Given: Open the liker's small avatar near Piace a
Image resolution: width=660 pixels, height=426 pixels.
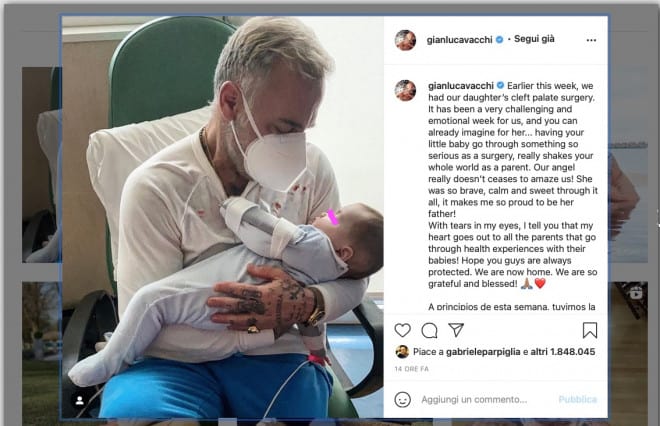Looking at the screenshot, I should pos(402,351).
